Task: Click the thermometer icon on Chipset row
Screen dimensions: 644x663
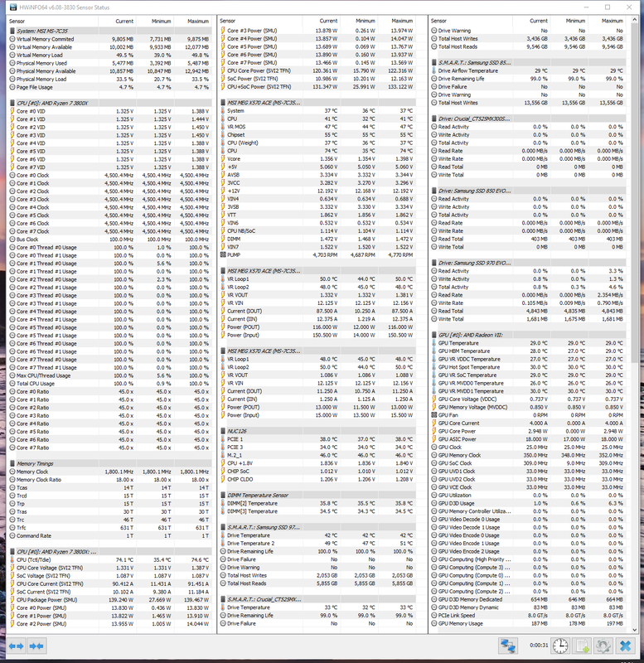Action: click(223, 135)
